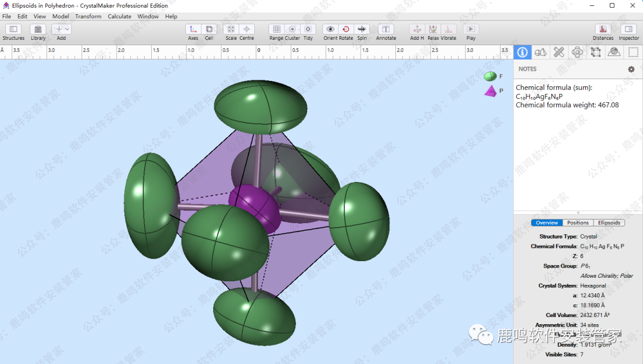Switch to the Positions tab
The width and height of the screenshot is (643, 364).
578,223
